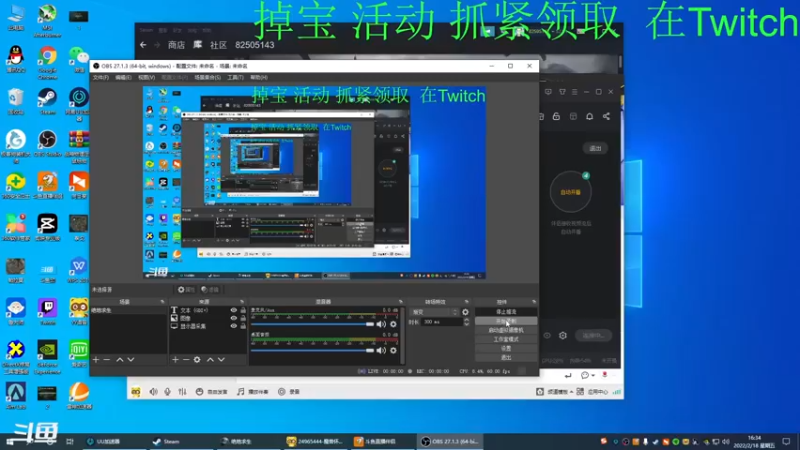Viewport: 800px width, 450px height.
Task: Toggle lock on the 文本 (GDI+) source
Action: 243,310
